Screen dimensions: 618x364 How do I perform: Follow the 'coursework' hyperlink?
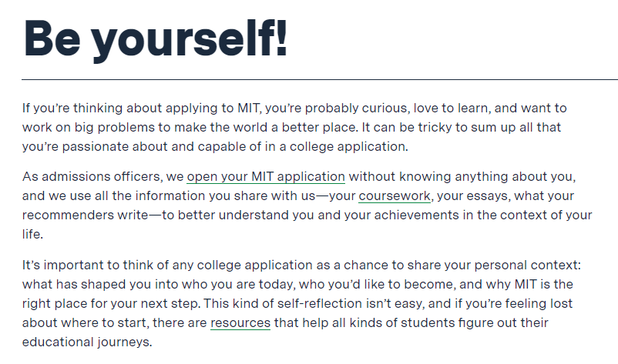[395, 196]
